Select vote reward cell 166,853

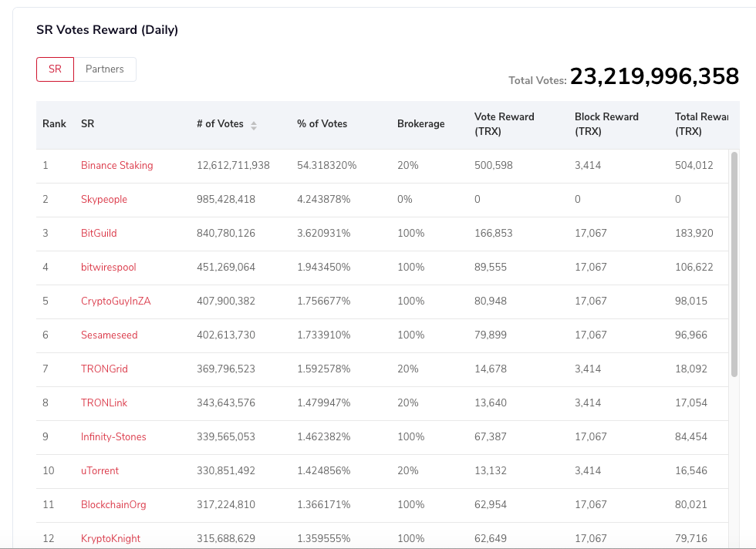coord(493,234)
